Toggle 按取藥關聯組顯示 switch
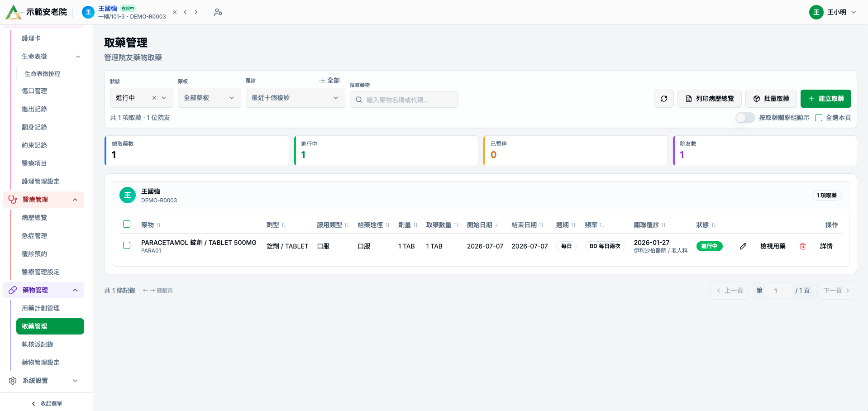The width and height of the screenshot is (868, 411). [745, 118]
